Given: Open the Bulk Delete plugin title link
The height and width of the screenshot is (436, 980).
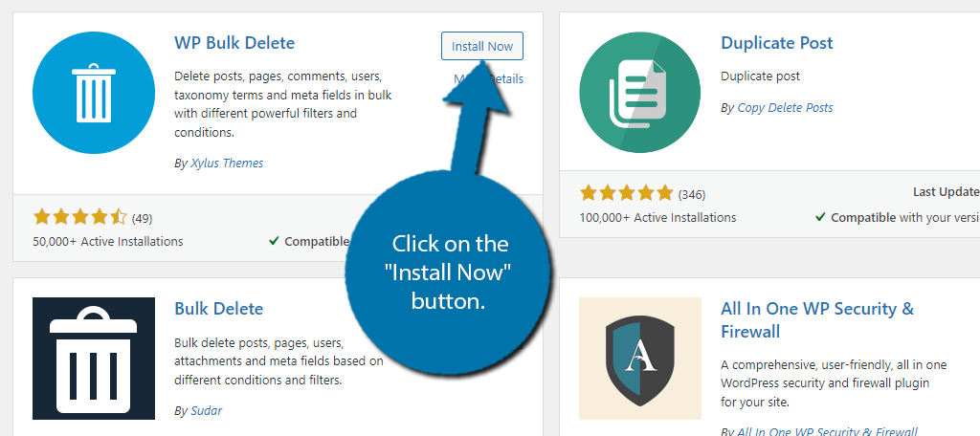Looking at the screenshot, I should pos(219,309).
